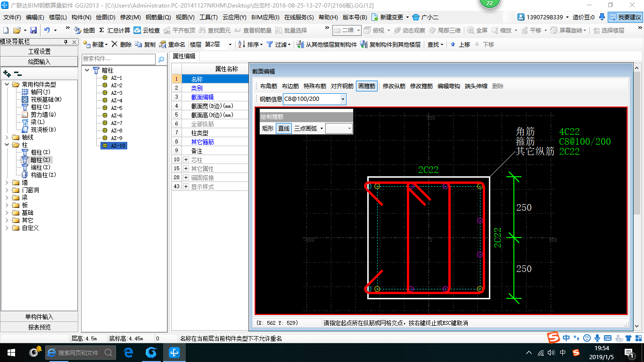Open 工程设置 in the navigator
This screenshot has height=362, width=644.
point(39,51)
